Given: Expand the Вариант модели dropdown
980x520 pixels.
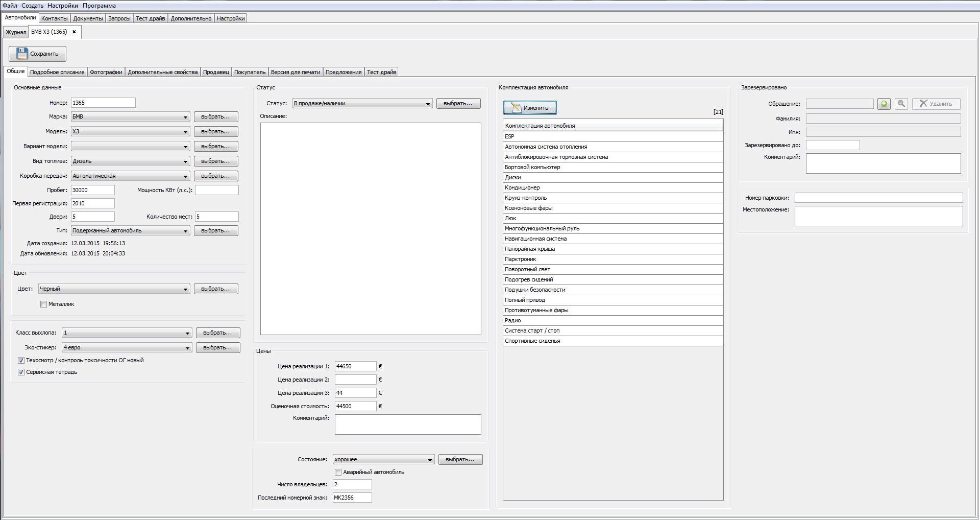Looking at the screenshot, I should [x=131, y=147].
